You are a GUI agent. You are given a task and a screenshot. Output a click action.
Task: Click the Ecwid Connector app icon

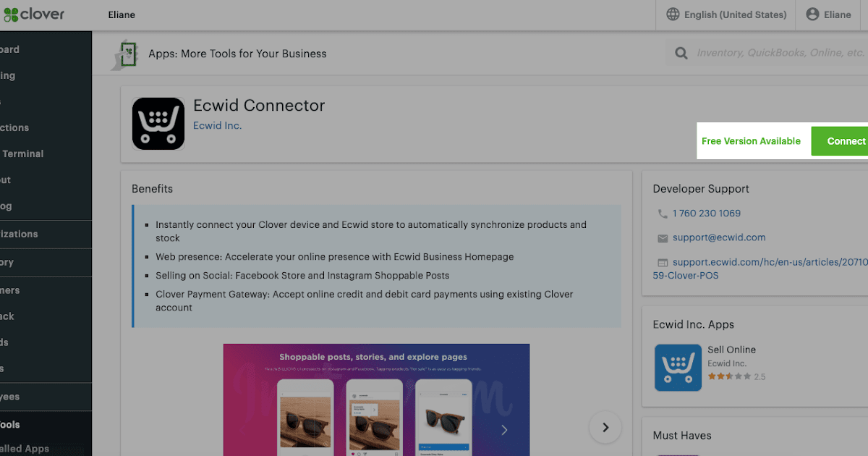pos(158,124)
